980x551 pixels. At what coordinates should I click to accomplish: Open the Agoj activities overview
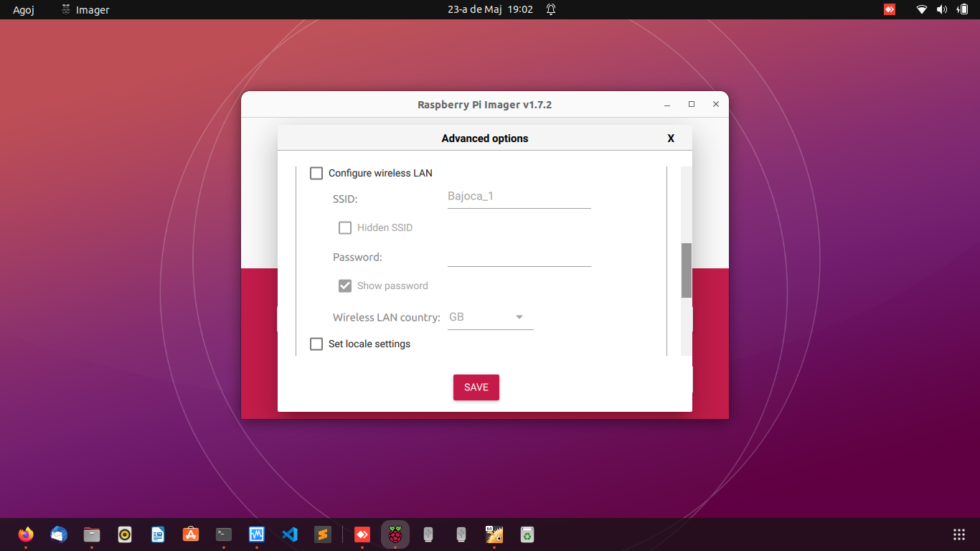click(x=24, y=10)
